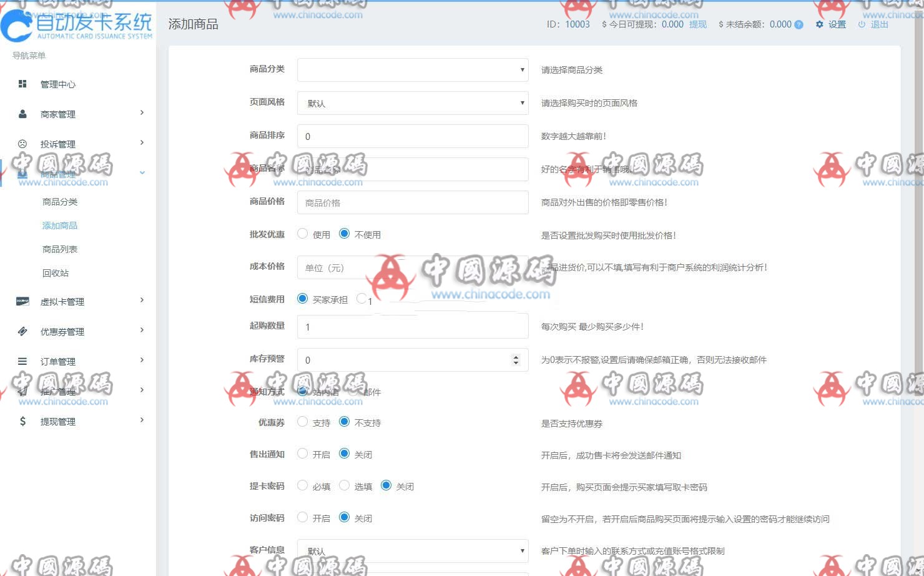Screen dimensions: 924x576
Task: Open the 虚拟卡管理 card icon
Action: [x=22, y=301]
